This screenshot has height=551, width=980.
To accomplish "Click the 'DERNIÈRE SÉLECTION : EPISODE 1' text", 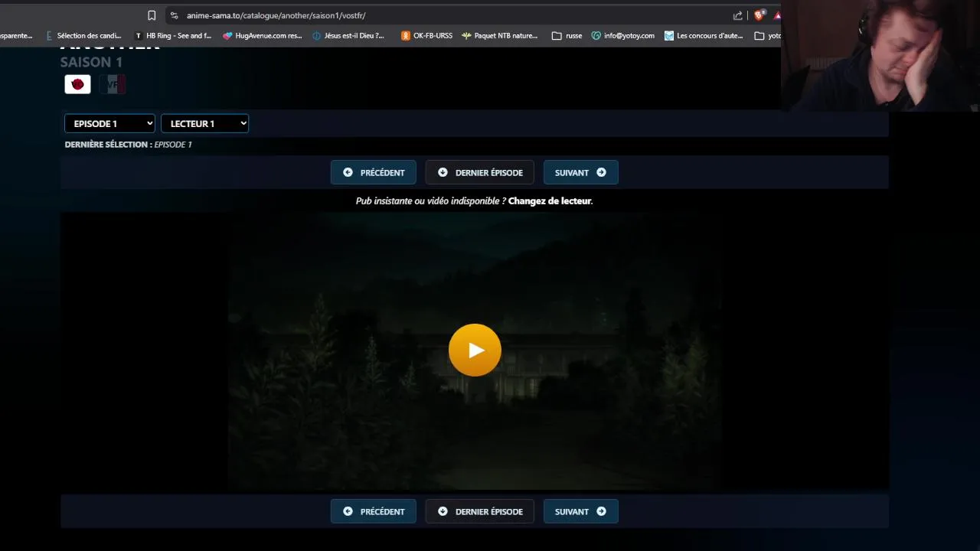I will tap(128, 144).
